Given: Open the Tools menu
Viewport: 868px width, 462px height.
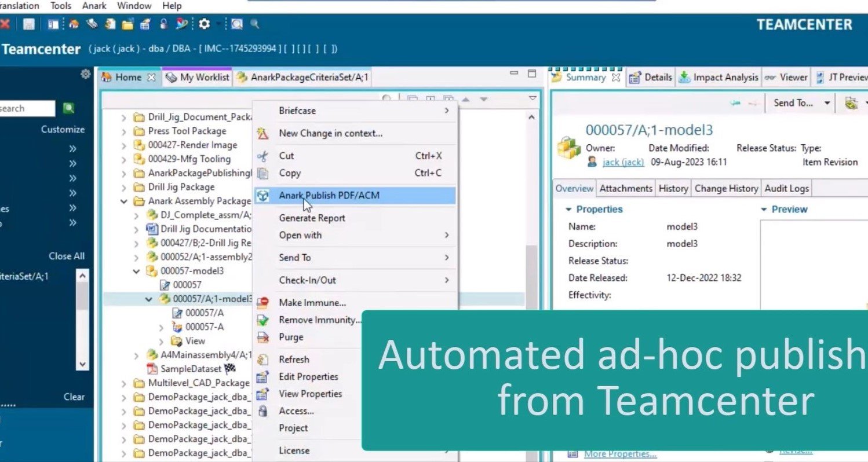Looking at the screenshot, I should tap(61, 6).
